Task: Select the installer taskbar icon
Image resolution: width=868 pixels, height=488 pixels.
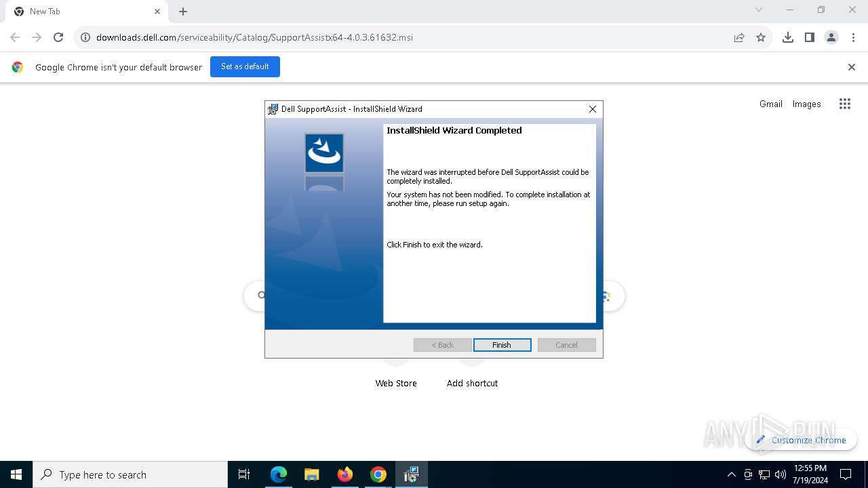Action: (x=412, y=474)
